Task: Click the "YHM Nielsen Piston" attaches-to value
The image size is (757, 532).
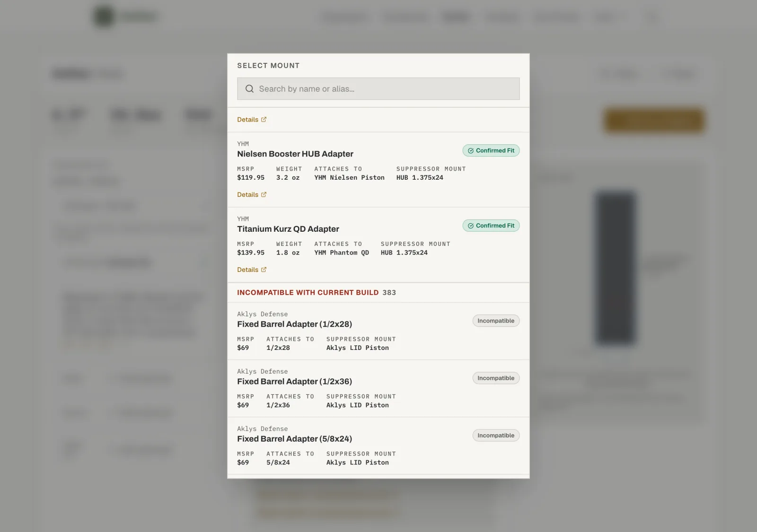Action: tap(350, 178)
